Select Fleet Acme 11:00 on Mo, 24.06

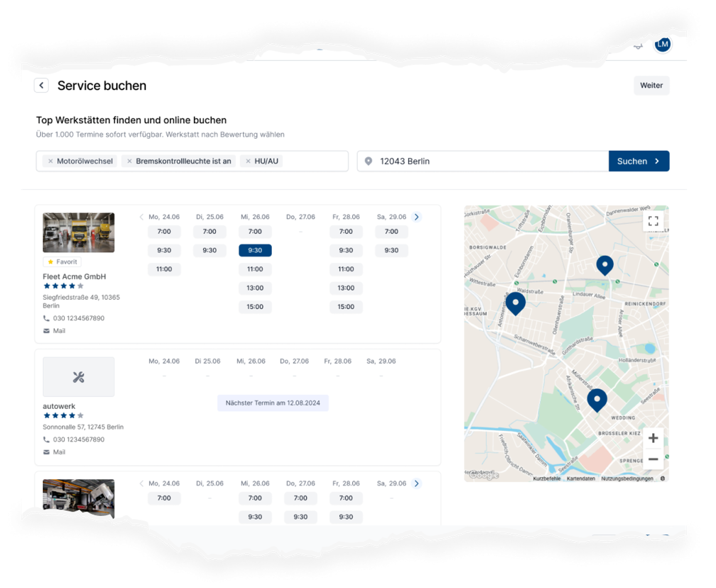(164, 269)
